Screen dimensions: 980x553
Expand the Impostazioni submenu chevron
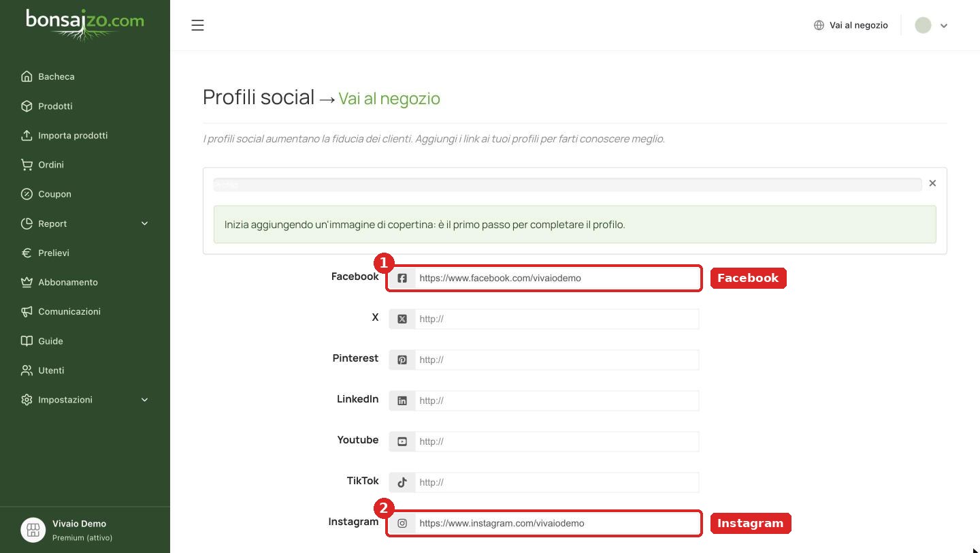[x=144, y=400]
